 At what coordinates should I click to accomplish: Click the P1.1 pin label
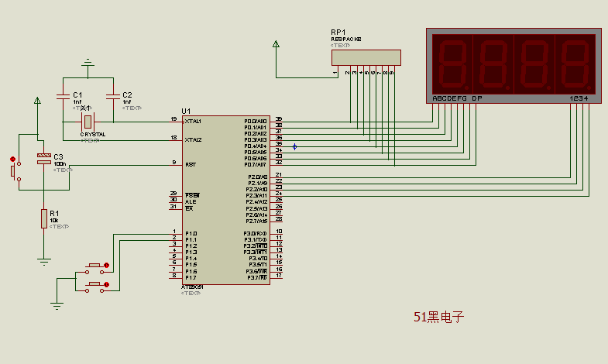191,240
